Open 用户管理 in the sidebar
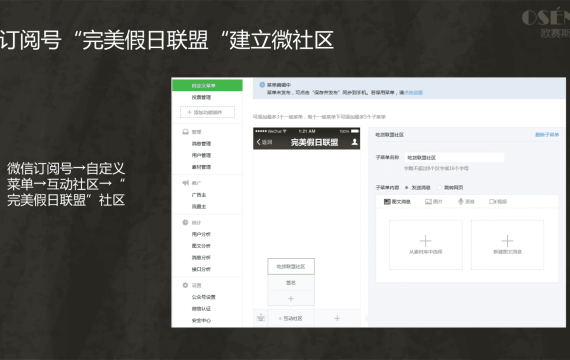Image resolution: width=570 pixels, height=360 pixels. (x=201, y=155)
